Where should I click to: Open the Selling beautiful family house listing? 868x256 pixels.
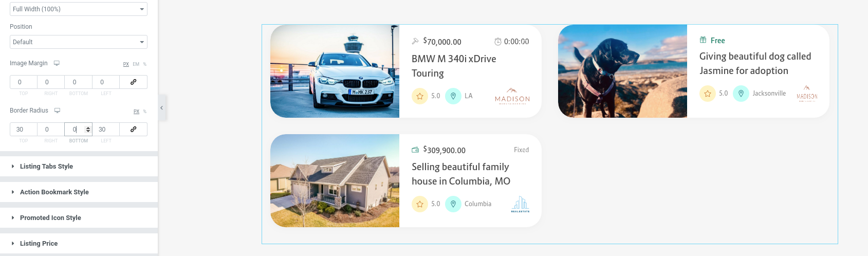click(x=460, y=174)
